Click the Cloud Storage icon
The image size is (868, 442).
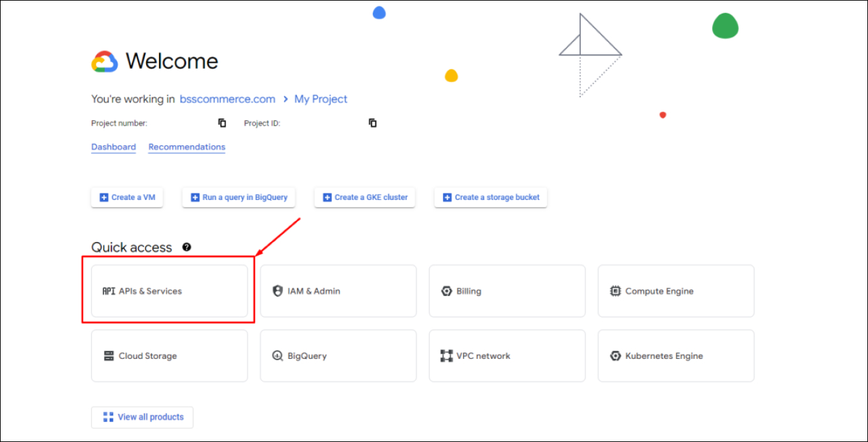(108, 356)
